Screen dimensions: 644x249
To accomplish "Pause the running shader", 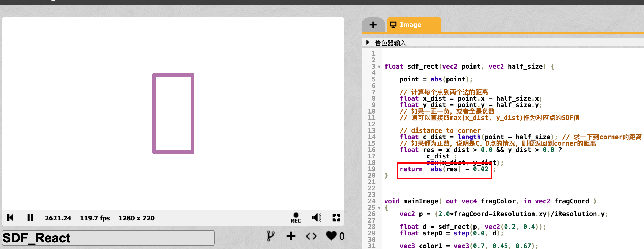I will (30, 218).
